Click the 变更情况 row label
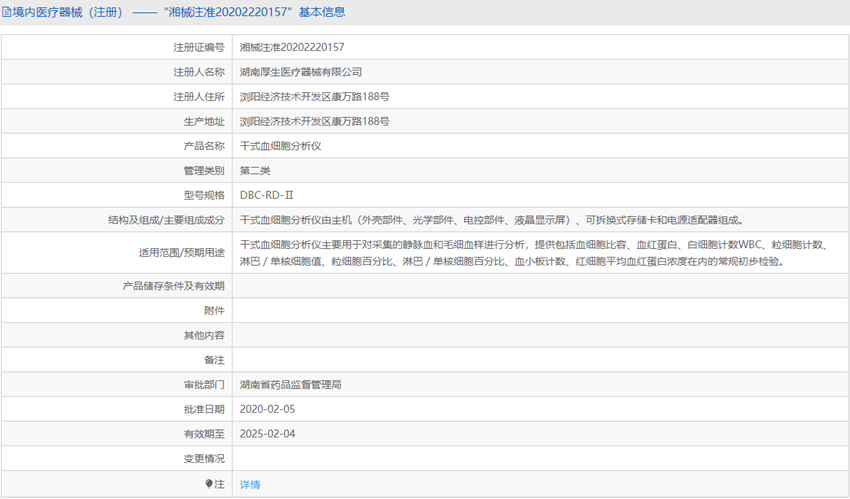The image size is (850, 499). pyautogui.click(x=204, y=459)
